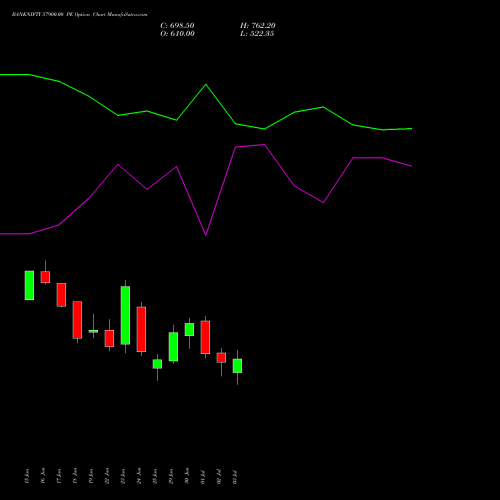Image resolution: width=500 pixels, height=500 pixels.
Task: Click the close value 'C: 698.50'
Action: click(177, 26)
